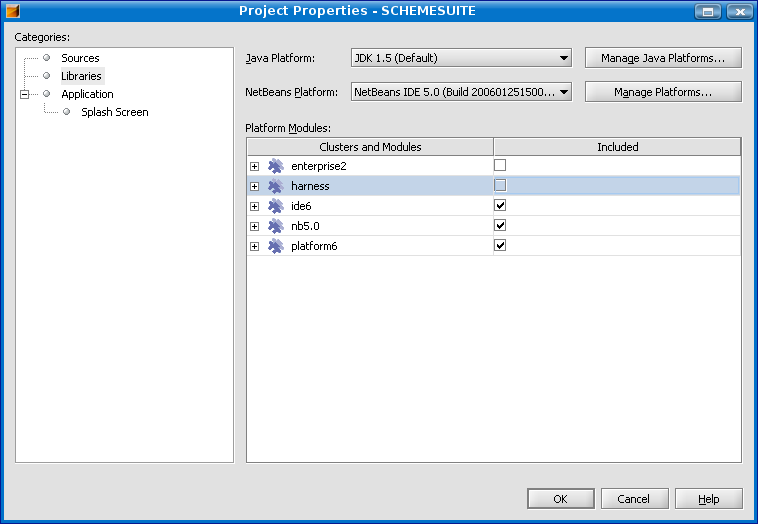Click the Manage Java Platforms button
This screenshot has width=758, height=524.
[x=663, y=58]
